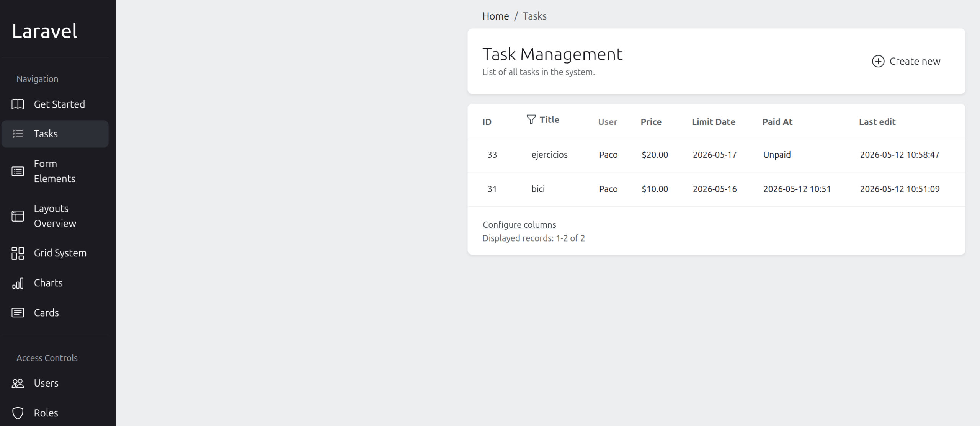Sort by Price column header
This screenshot has width=980, height=426.
[x=651, y=122]
